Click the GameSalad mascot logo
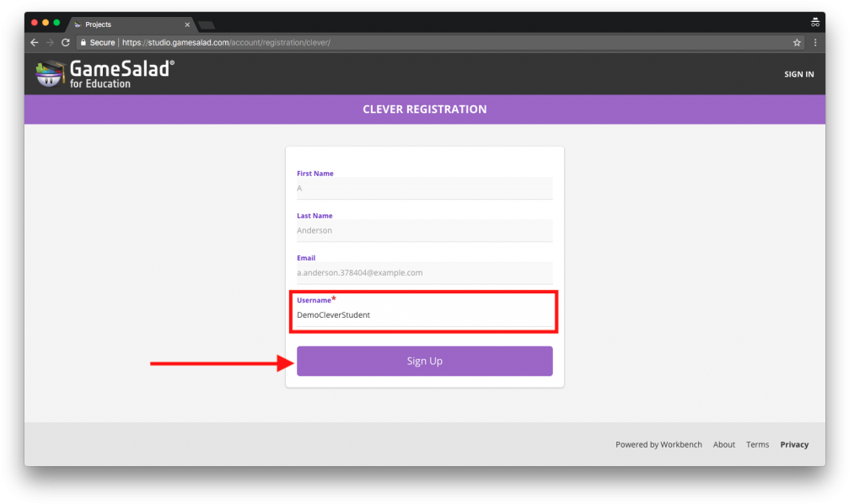 50,73
